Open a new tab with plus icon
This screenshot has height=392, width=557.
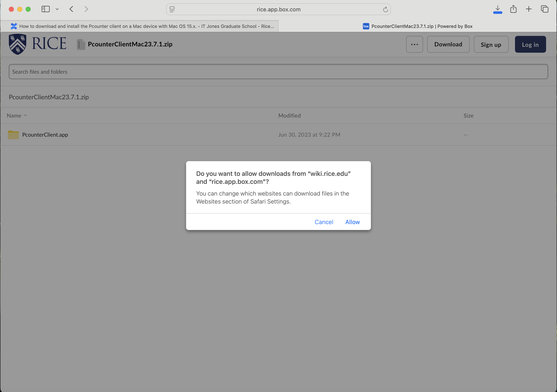tap(529, 9)
